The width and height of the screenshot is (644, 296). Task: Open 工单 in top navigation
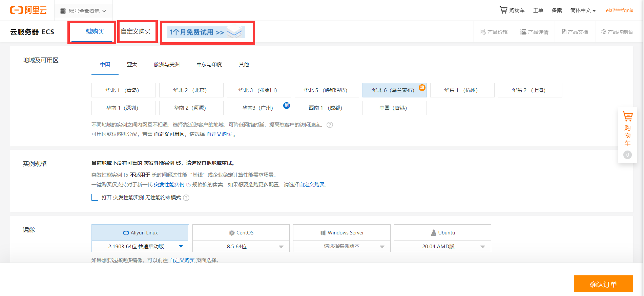538,10
